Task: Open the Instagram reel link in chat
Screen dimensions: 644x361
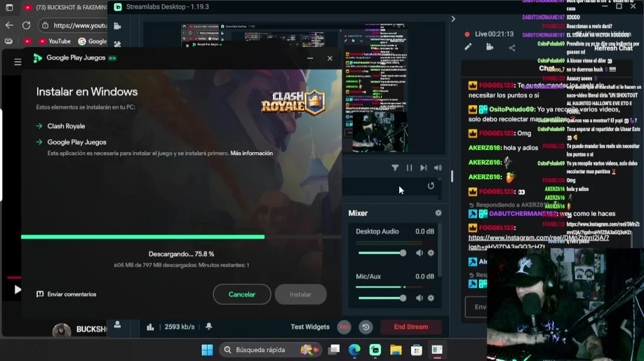Action: (x=539, y=242)
